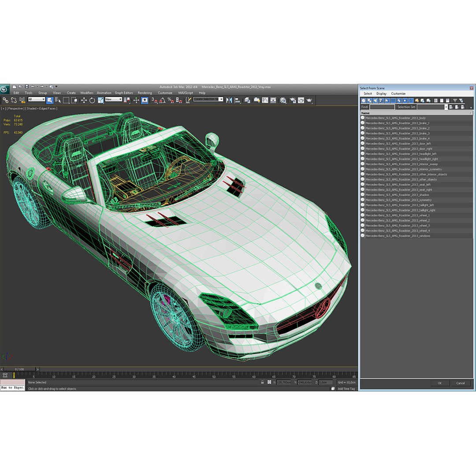Open the Curve Editor icon
Image resolution: width=476 pixels, height=476 pixels.
pyautogui.click(x=265, y=100)
